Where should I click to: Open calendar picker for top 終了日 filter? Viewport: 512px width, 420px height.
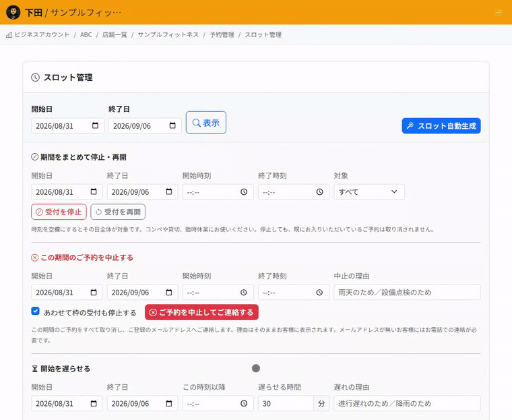point(172,125)
